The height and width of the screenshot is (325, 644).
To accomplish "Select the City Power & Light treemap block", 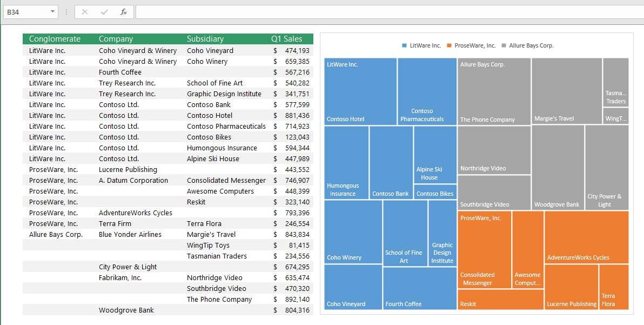I will tap(607, 168).
